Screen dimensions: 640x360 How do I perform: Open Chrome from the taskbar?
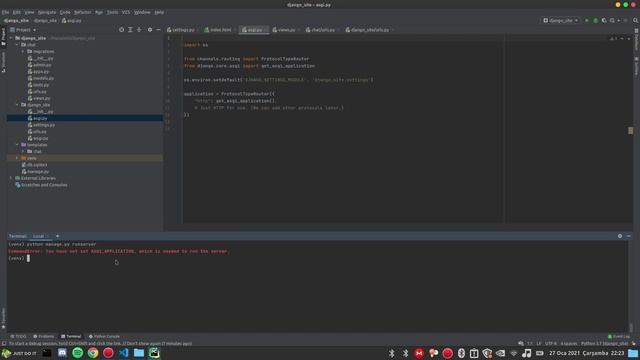pos(93,353)
